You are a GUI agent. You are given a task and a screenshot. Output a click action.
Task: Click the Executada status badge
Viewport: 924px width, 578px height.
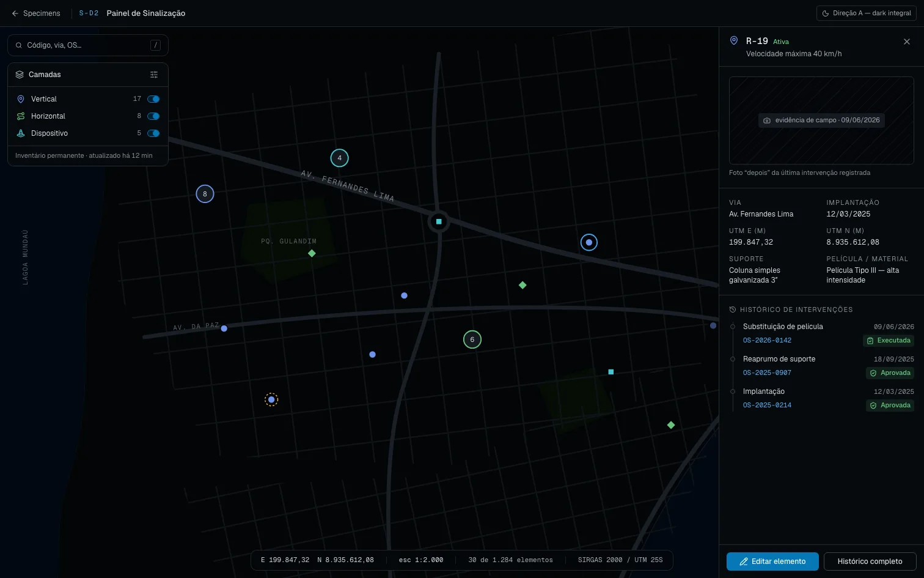tap(889, 341)
